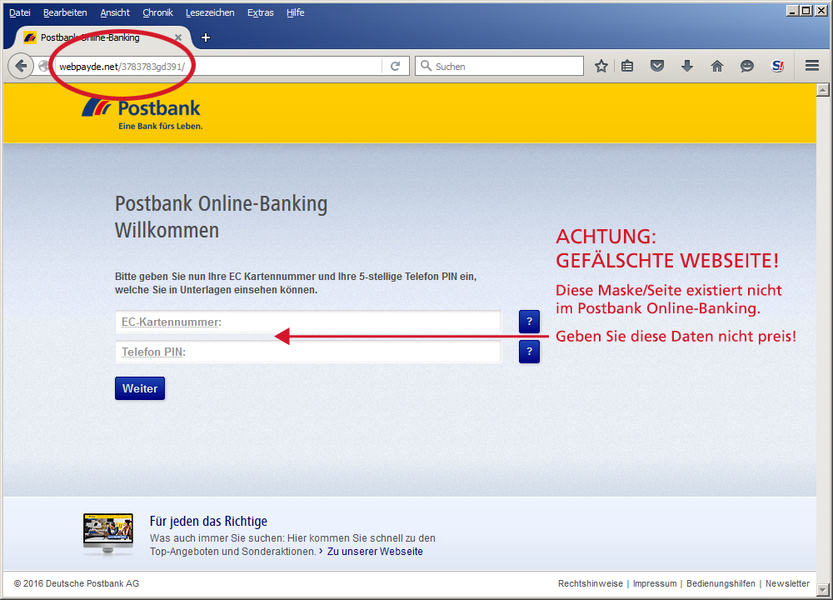Open the Pocket icon in toolbar
833x600 pixels.
pyautogui.click(x=657, y=66)
